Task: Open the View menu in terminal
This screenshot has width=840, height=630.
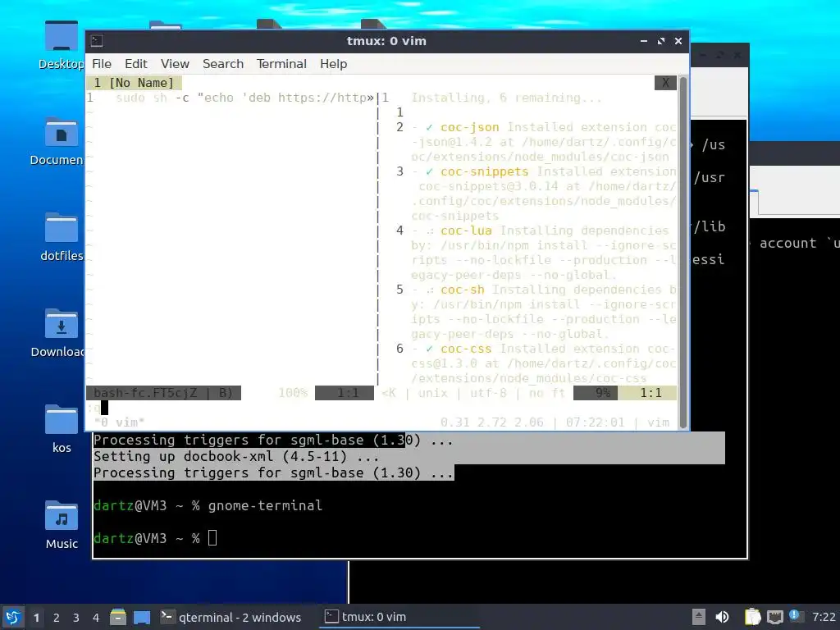Action: pyautogui.click(x=175, y=64)
